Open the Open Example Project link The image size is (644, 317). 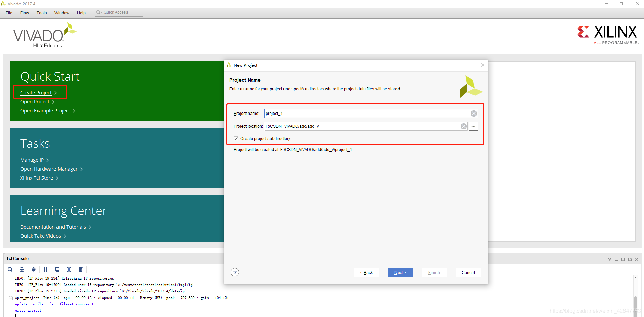tap(45, 111)
